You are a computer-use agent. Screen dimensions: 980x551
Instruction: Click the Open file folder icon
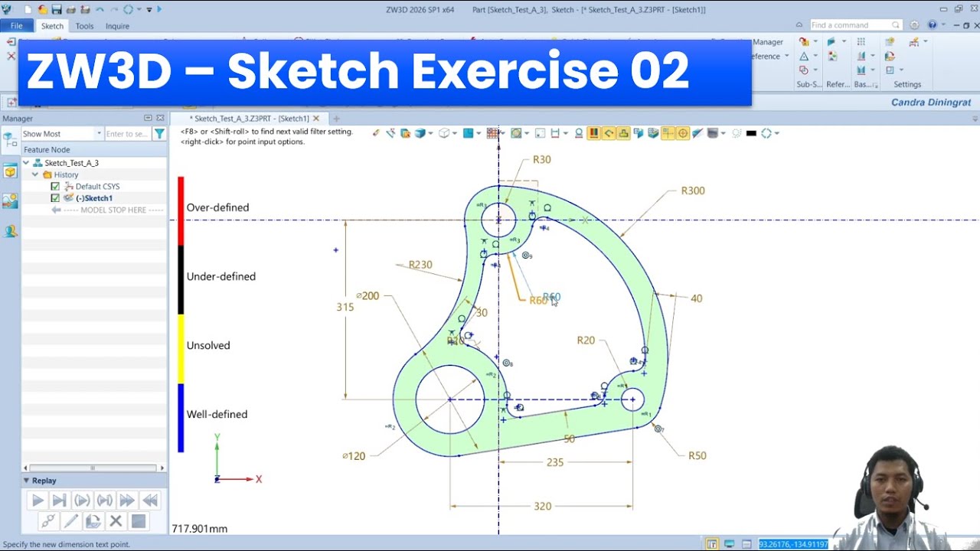click(x=43, y=9)
